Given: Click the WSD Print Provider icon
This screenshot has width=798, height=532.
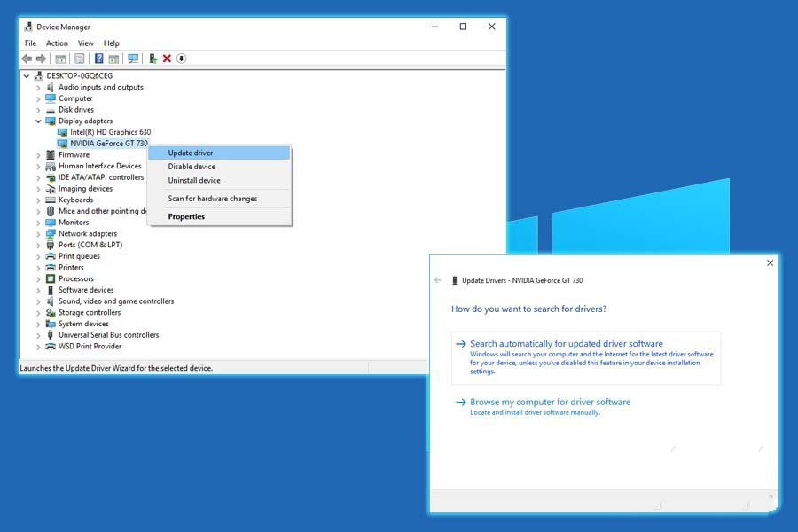Looking at the screenshot, I should coord(51,346).
